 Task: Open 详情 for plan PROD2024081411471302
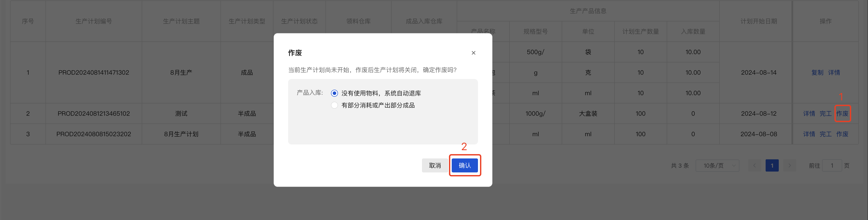(835, 72)
